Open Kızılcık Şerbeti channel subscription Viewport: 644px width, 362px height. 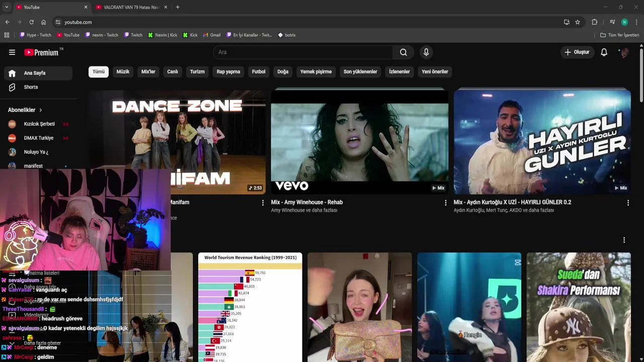(38, 124)
